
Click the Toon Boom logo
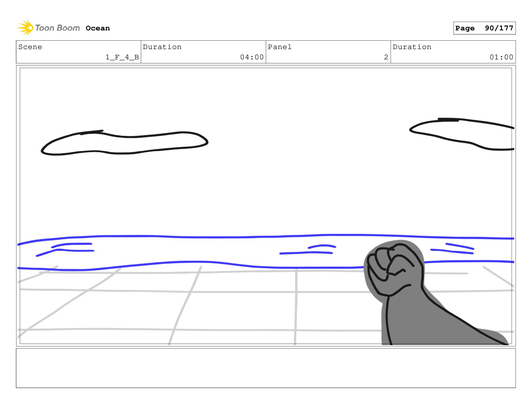coord(48,28)
